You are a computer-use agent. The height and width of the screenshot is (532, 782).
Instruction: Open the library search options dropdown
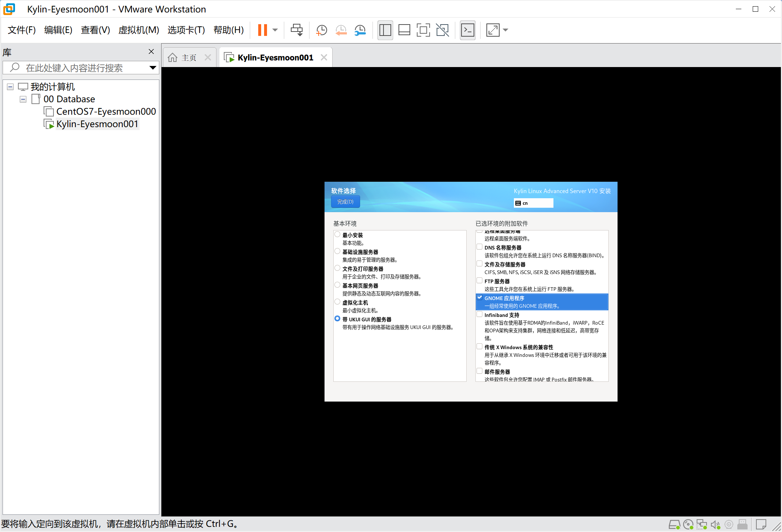pyautogui.click(x=153, y=68)
